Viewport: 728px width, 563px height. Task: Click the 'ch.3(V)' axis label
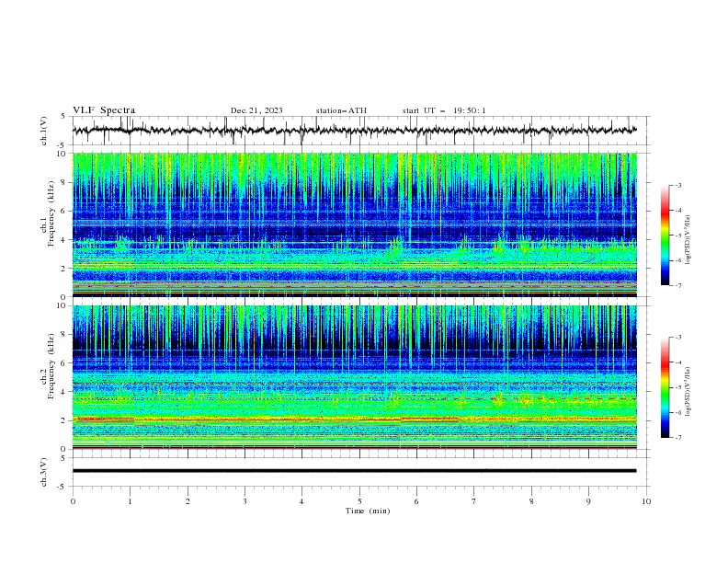(44, 472)
